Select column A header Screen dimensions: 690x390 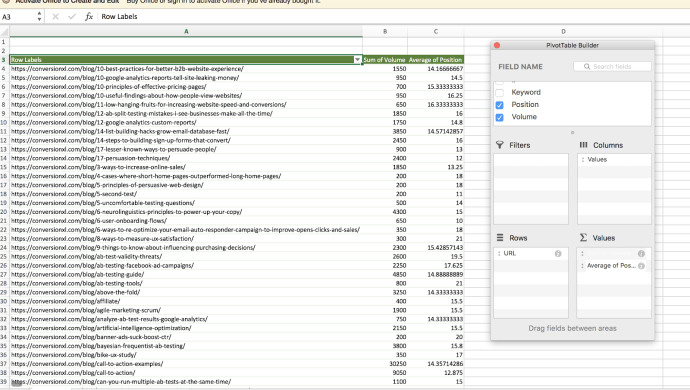coord(186,32)
